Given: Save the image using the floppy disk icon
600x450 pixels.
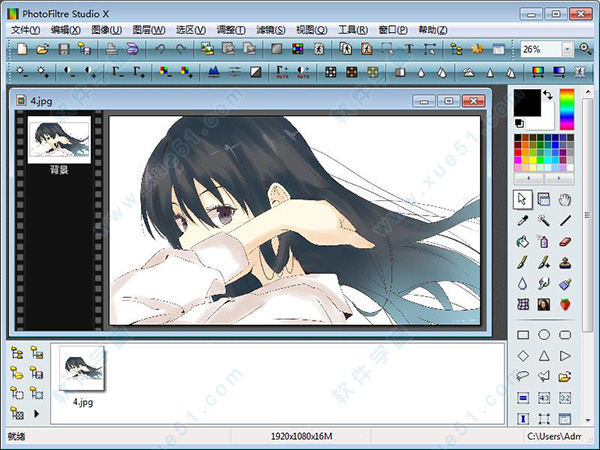Looking at the screenshot, I should click(x=64, y=49).
